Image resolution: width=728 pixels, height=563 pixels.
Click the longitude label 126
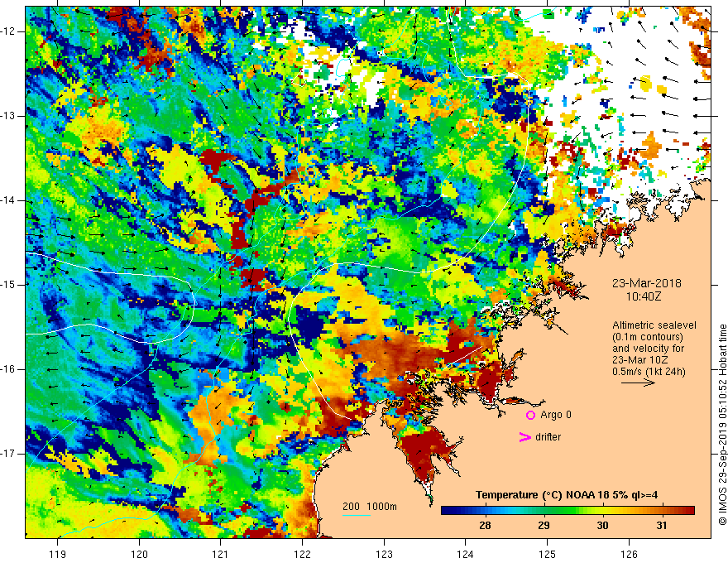tap(629, 554)
